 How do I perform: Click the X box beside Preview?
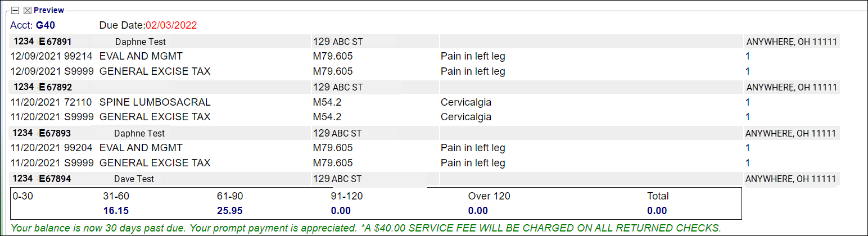point(26,10)
